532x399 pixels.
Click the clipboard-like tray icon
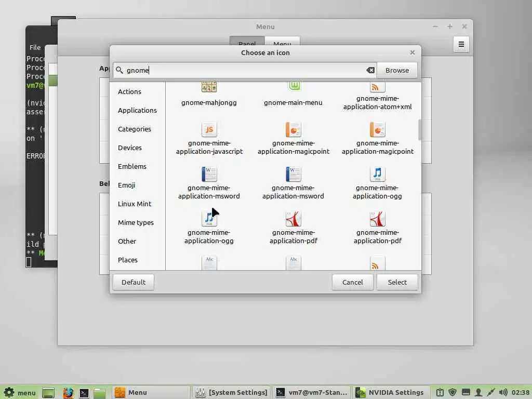click(440, 393)
